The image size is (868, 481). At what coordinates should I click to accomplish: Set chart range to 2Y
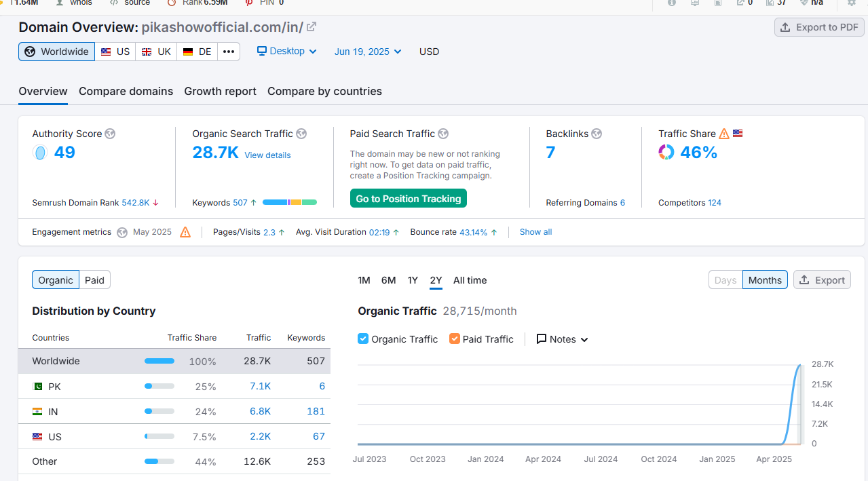click(x=436, y=280)
